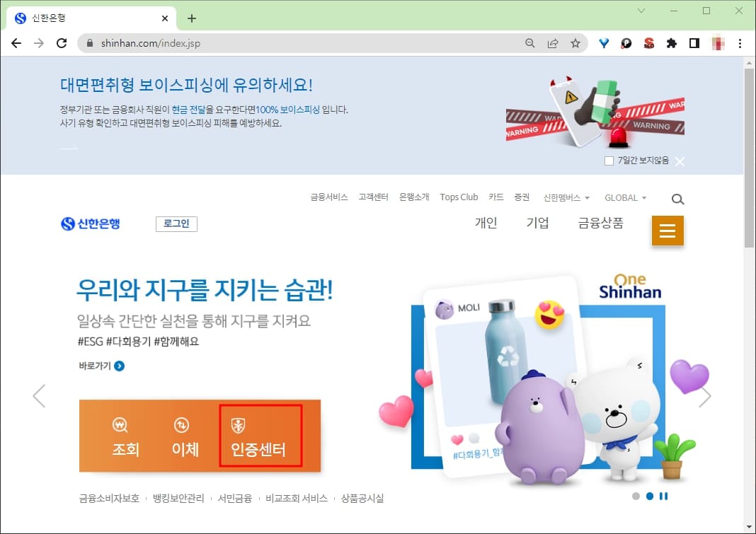Screen dimensions: 756x534
Task: Check the 7일간 보지않음 checkbox
Action: (609, 161)
